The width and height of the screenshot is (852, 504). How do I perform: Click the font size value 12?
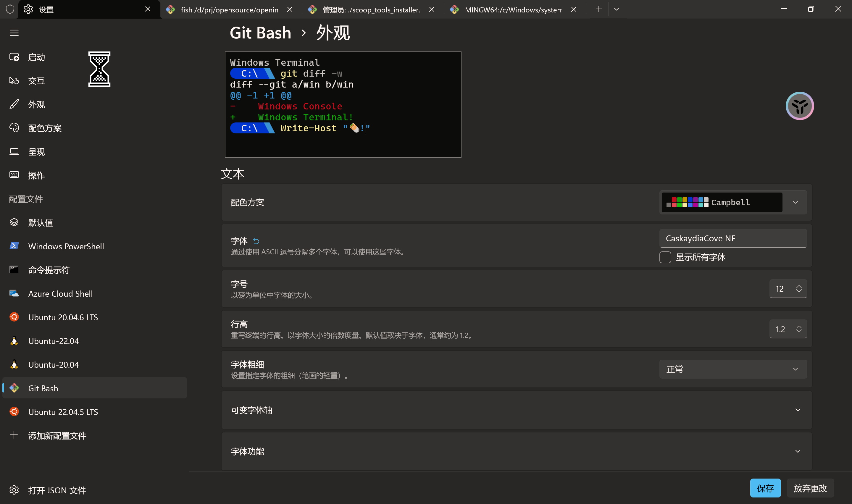click(x=780, y=289)
